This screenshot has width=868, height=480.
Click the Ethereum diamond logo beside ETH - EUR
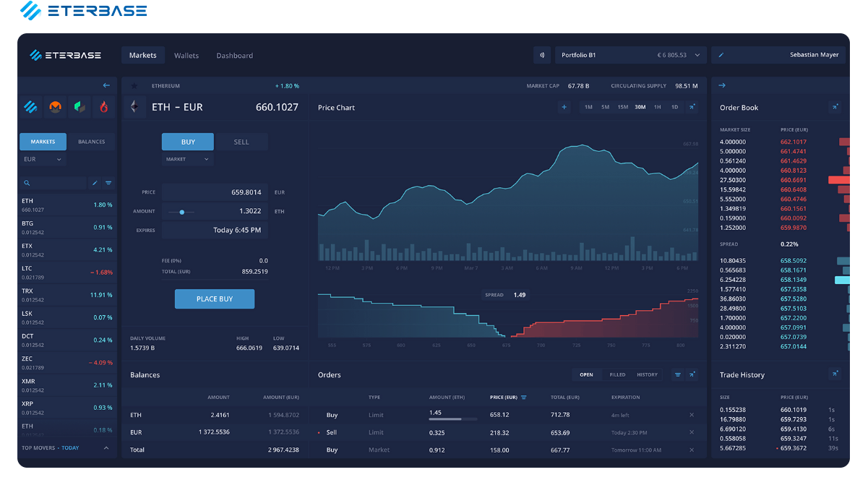[x=134, y=107]
